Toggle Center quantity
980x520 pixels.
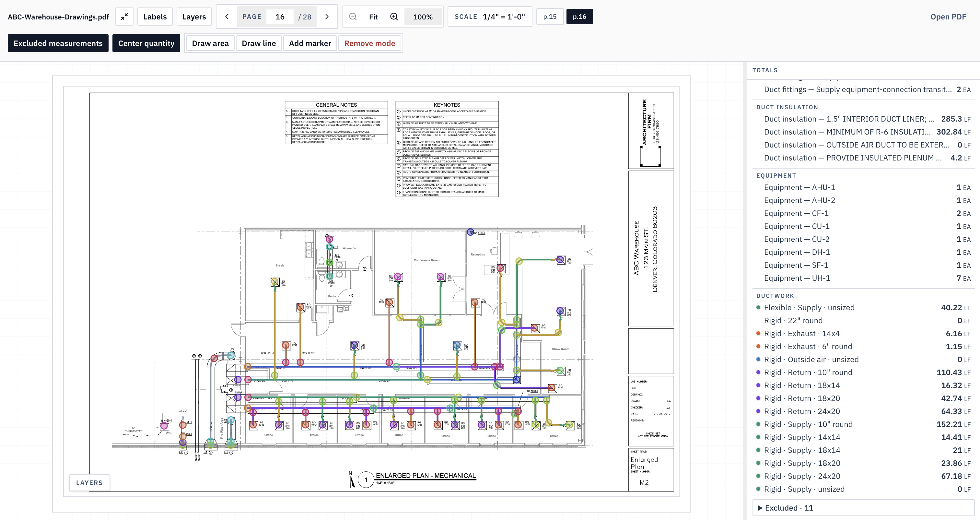pyautogui.click(x=146, y=43)
